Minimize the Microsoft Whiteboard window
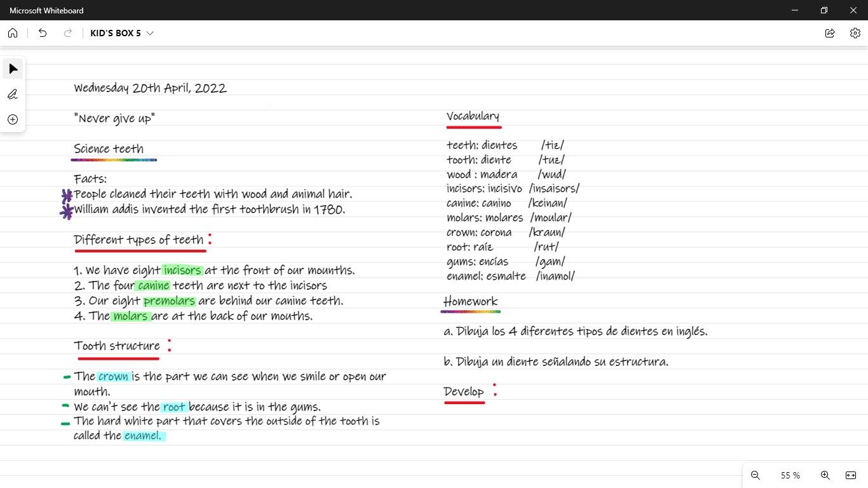This screenshot has height=488, width=868. click(795, 10)
